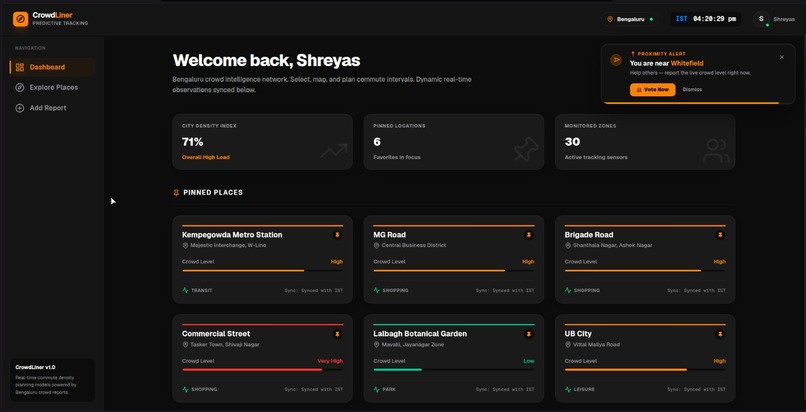
Task: Click the pushpin icon on Pinned Locations card
Action: coord(526,150)
